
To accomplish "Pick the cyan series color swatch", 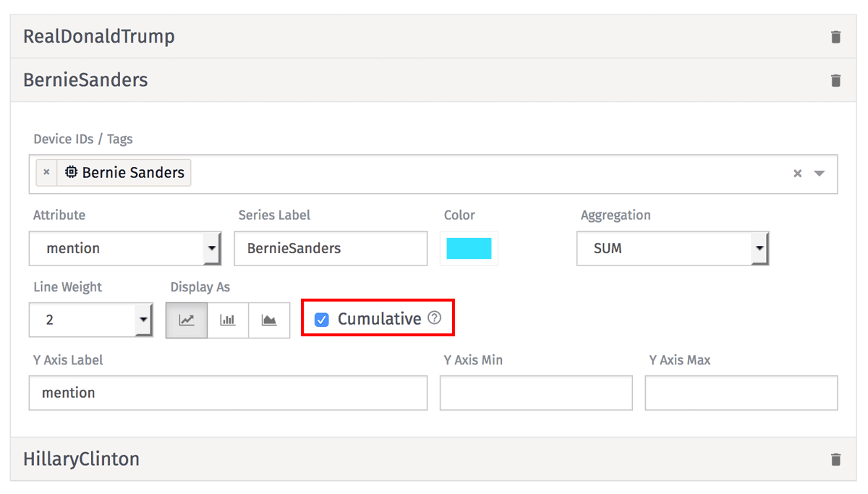I will [x=469, y=248].
